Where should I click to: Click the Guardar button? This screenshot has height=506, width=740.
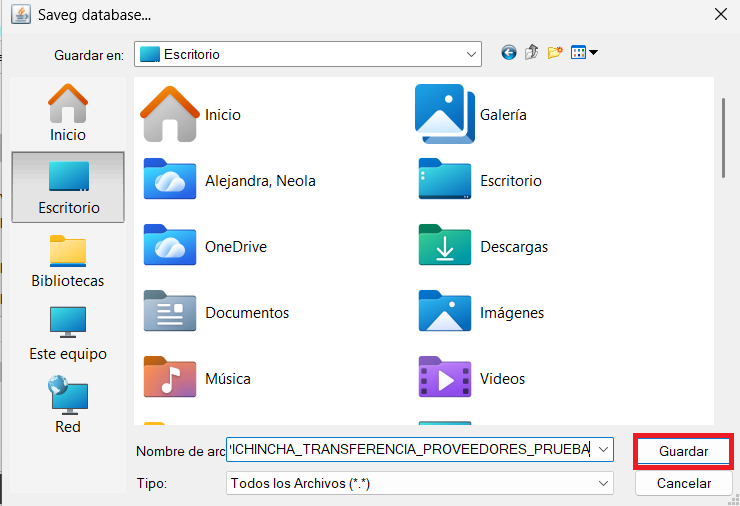pos(683,451)
